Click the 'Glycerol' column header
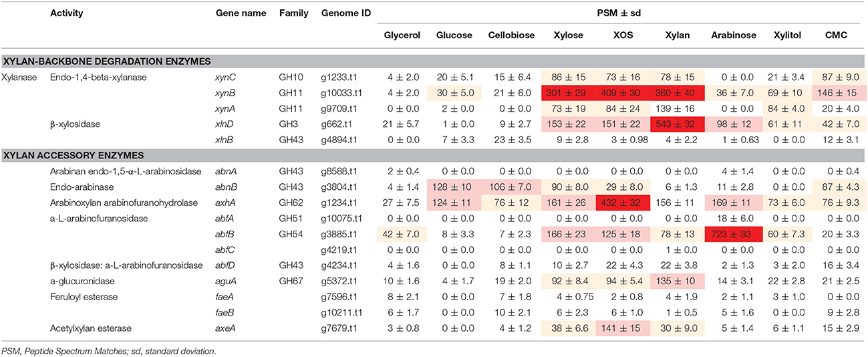The image size is (868, 357). [402, 35]
